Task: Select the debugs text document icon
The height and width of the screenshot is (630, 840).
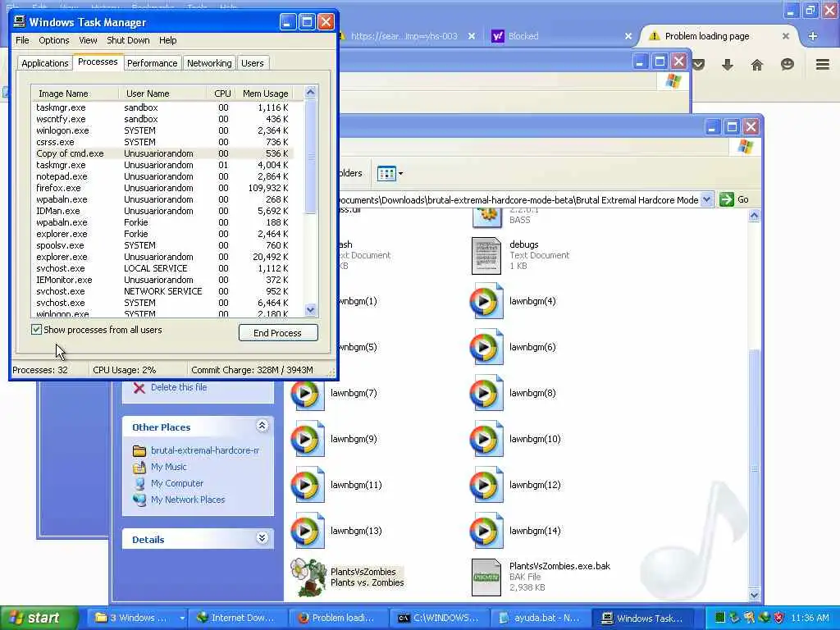Action: point(486,256)
